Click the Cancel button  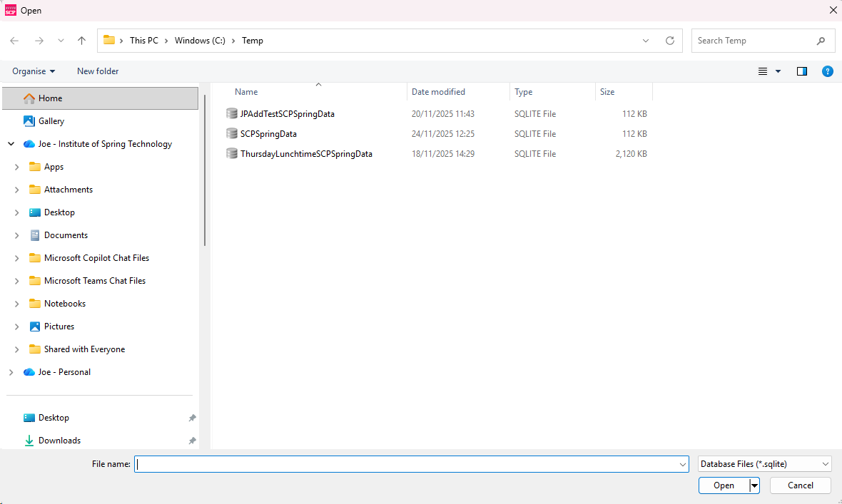point(800,485)
